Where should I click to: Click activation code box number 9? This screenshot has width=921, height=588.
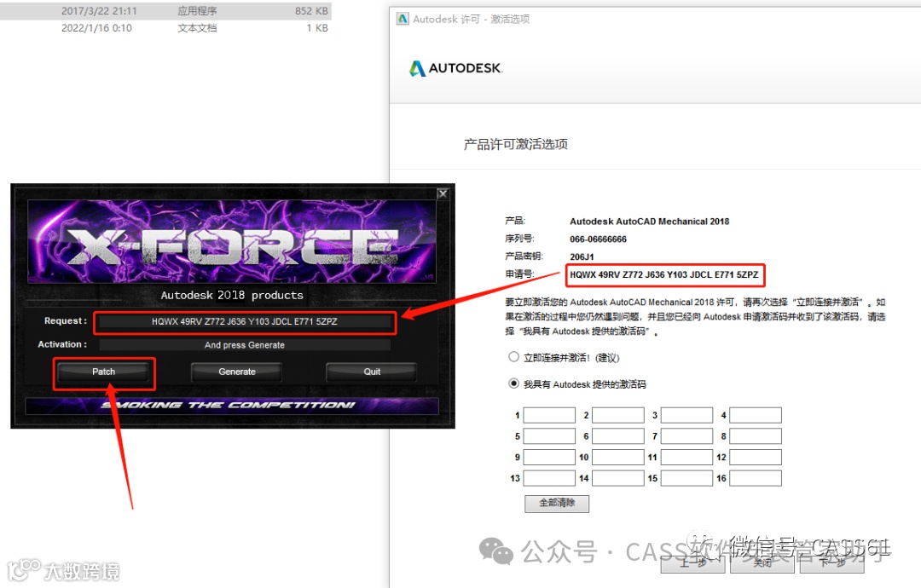tap(549, 457)
